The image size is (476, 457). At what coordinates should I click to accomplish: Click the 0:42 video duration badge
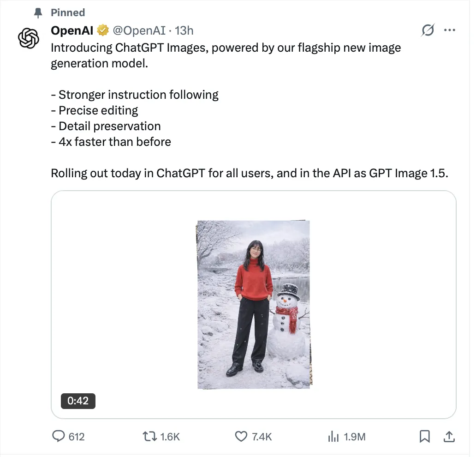[77, 401]
